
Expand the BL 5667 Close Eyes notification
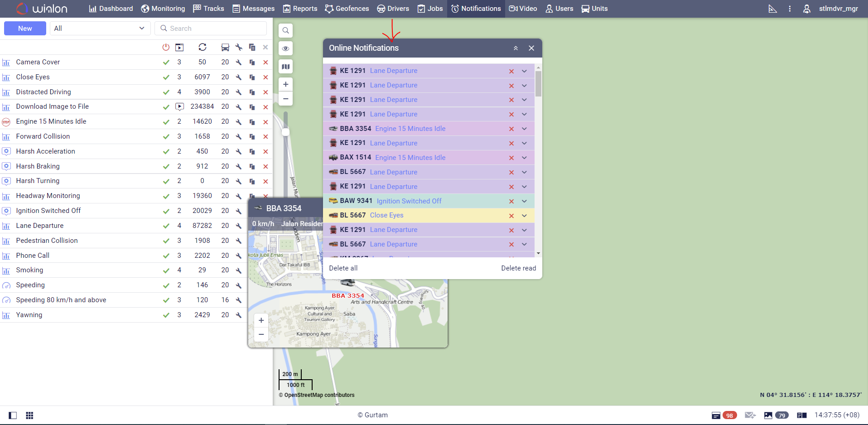524,216
